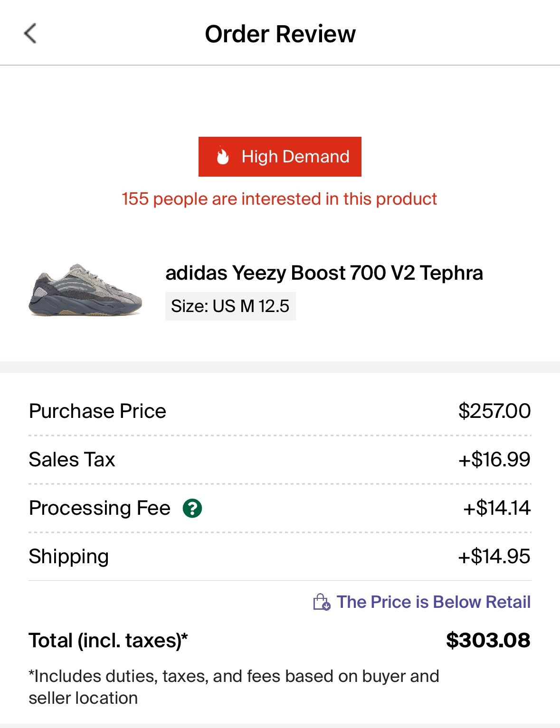Click the Processing Fee help icon
This screenshot has height=728, width=560.
click(x=192, y=509)
